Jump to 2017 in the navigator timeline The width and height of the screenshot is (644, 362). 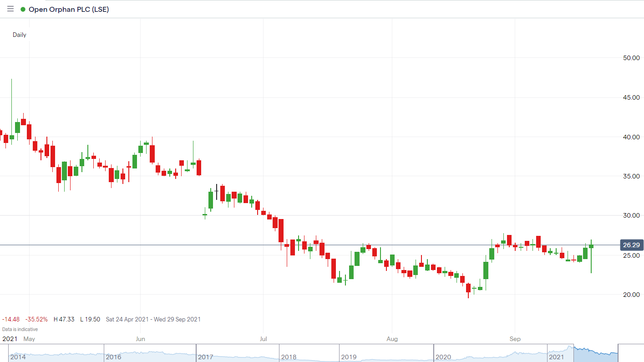coord(205,357)
